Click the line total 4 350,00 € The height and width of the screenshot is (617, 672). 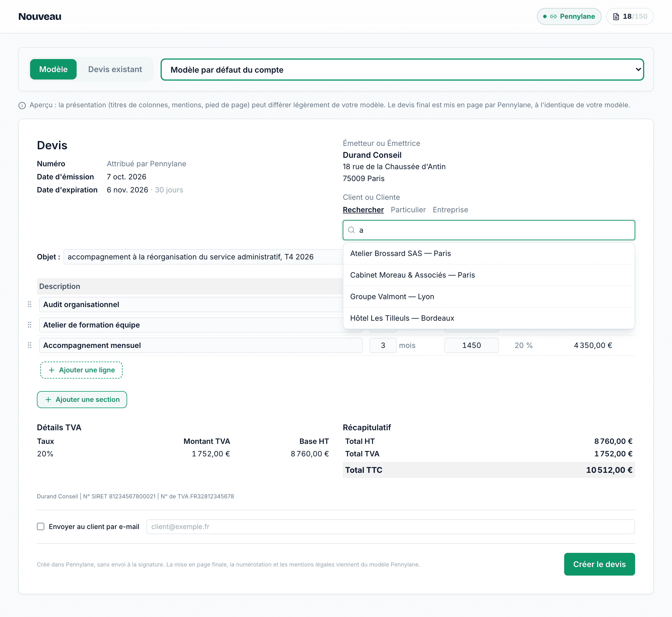pos(593,345)
